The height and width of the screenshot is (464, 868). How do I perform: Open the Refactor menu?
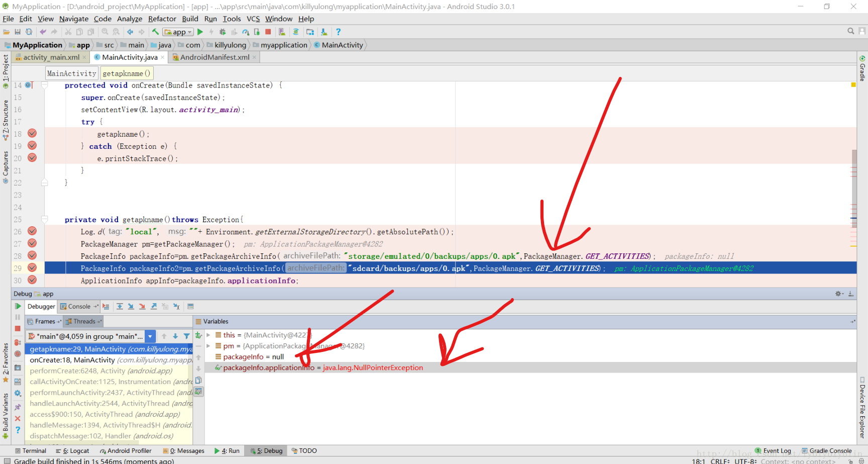pyautogui.click(x=162, y=19)
